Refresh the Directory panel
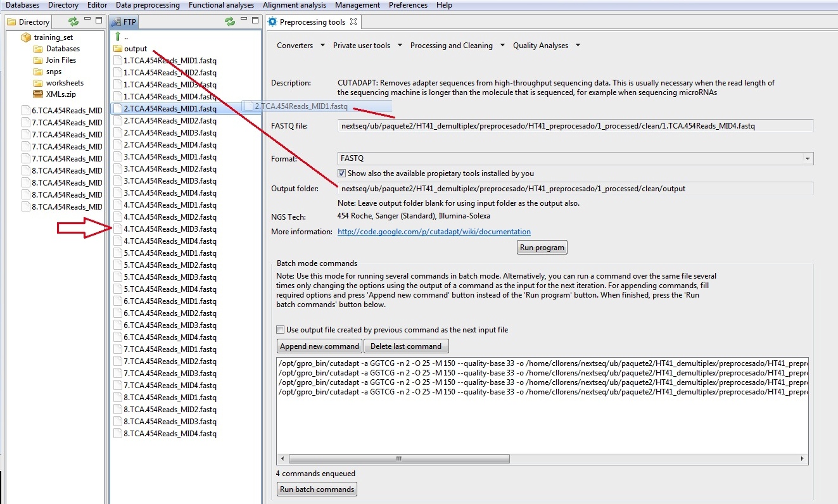This screenshot has width=838, height=504. pyautogui.click(x=73, y=22)
